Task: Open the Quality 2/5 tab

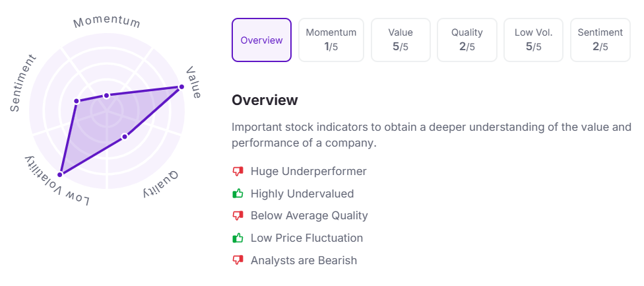Action: (x=467, y=40)
